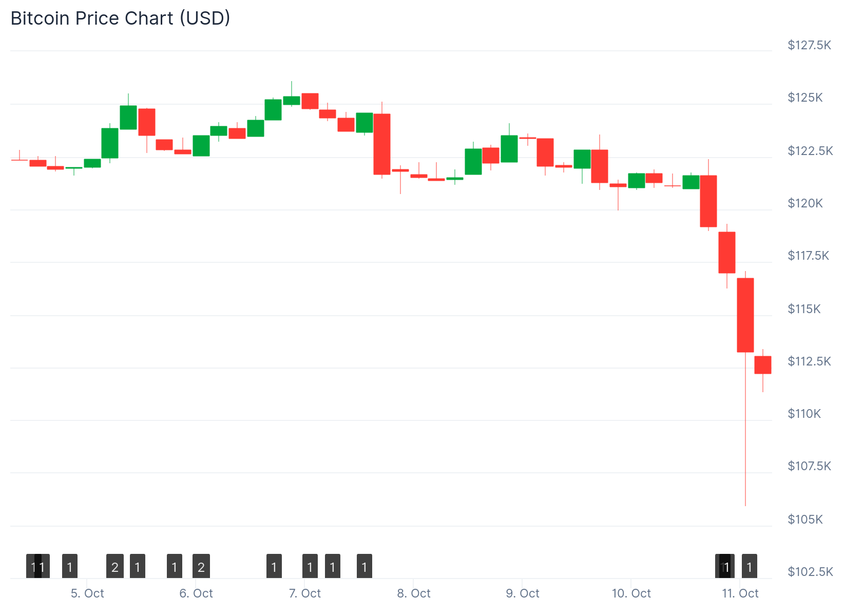Select the event marker directly above 7. Oct
Screen dimensions: 844x616
310,567
